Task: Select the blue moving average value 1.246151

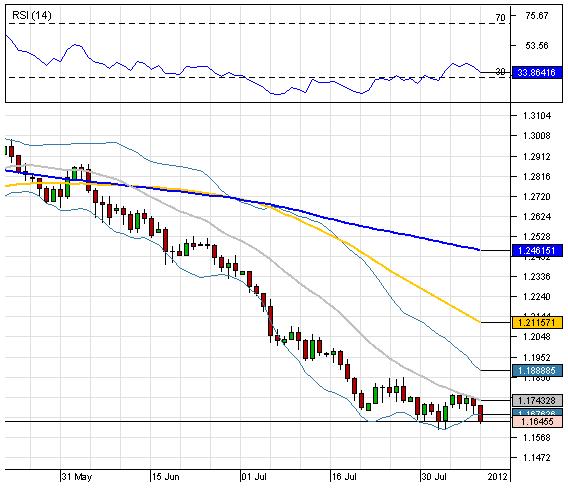Action: pos(537,250)
